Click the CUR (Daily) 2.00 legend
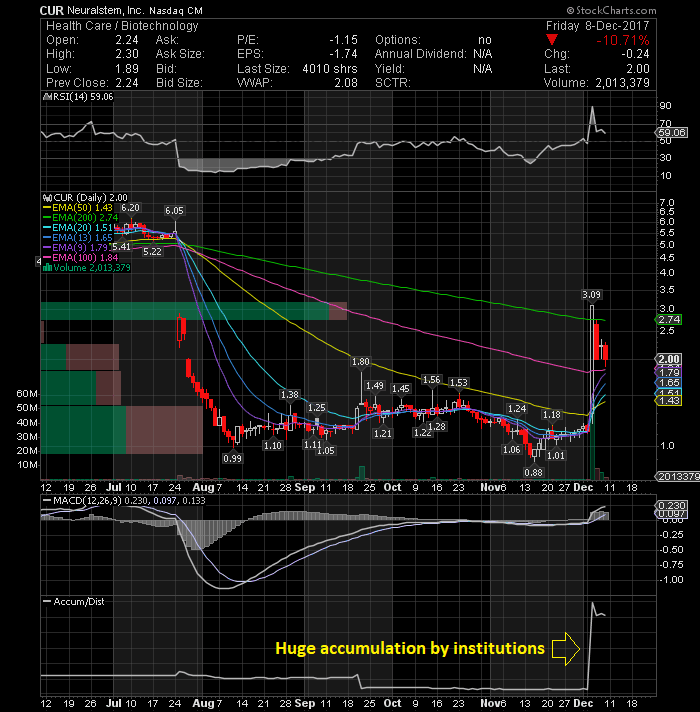700x712 pixels. 90,198
